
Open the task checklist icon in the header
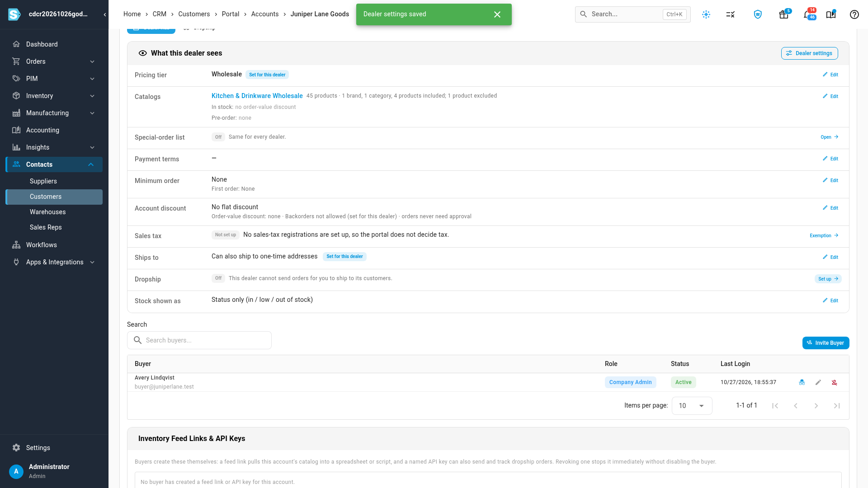point(731,14)
